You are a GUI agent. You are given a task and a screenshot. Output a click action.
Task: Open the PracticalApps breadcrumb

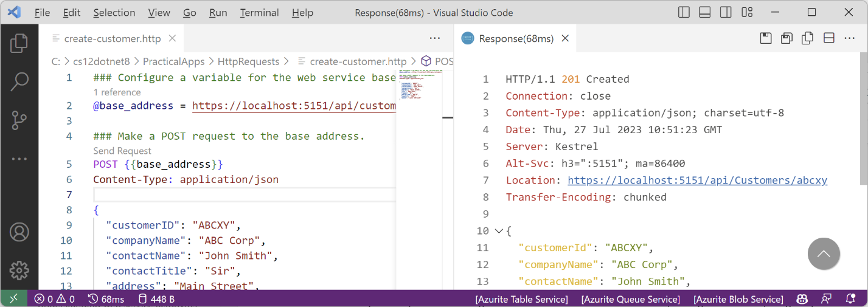(175, 61)
